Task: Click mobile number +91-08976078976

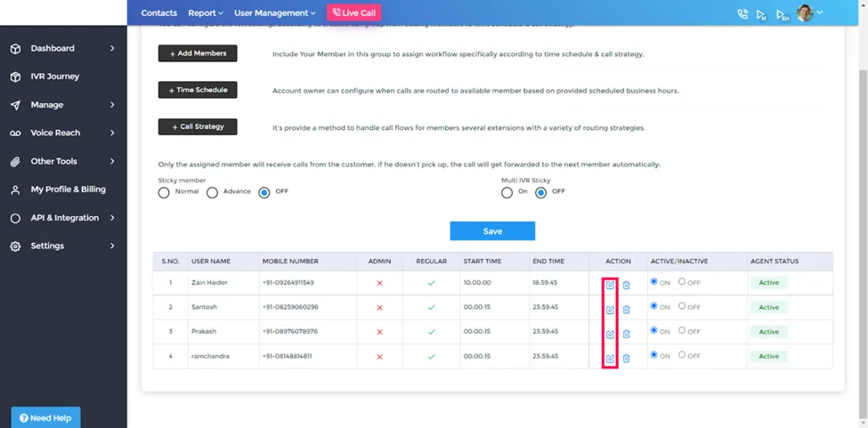Action: click(290, 332)
